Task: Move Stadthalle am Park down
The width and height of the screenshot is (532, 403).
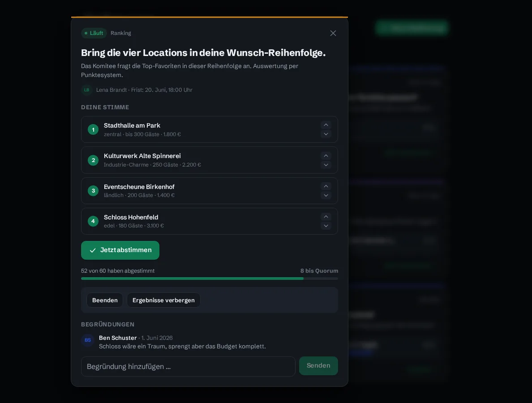Action: pos(326,134)
